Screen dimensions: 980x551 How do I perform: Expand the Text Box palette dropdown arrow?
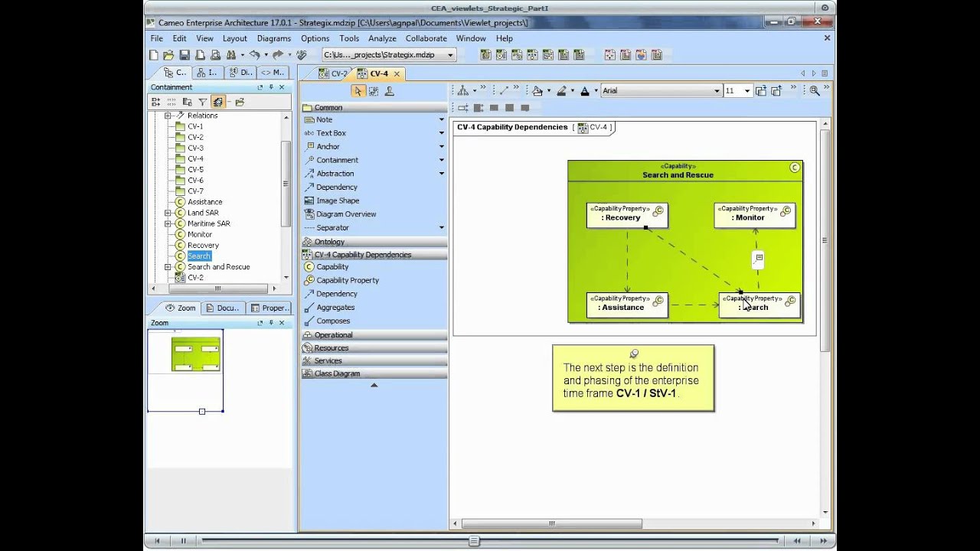[x=442, y=133]
